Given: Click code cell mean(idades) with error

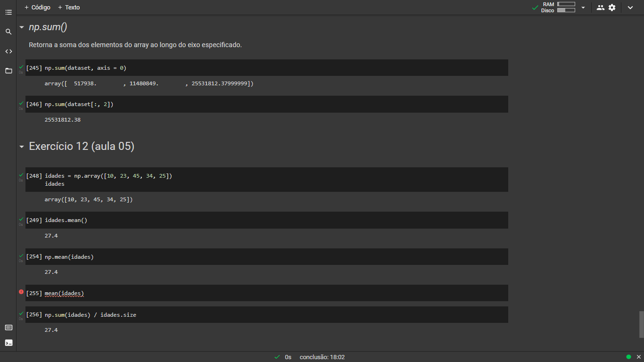Looking at the screenshot, I should [267, 293].
